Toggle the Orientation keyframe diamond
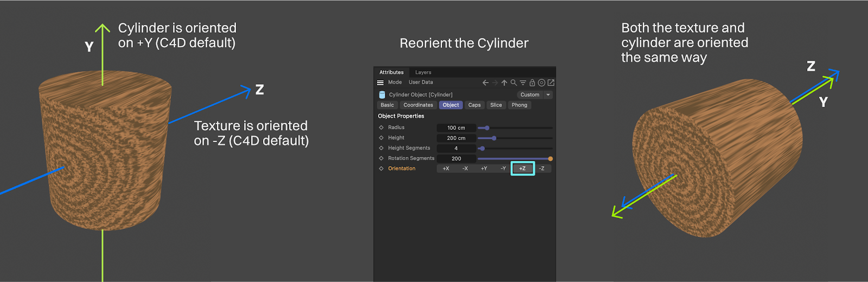This screenshot has height=282, width=868. (381, 168)
